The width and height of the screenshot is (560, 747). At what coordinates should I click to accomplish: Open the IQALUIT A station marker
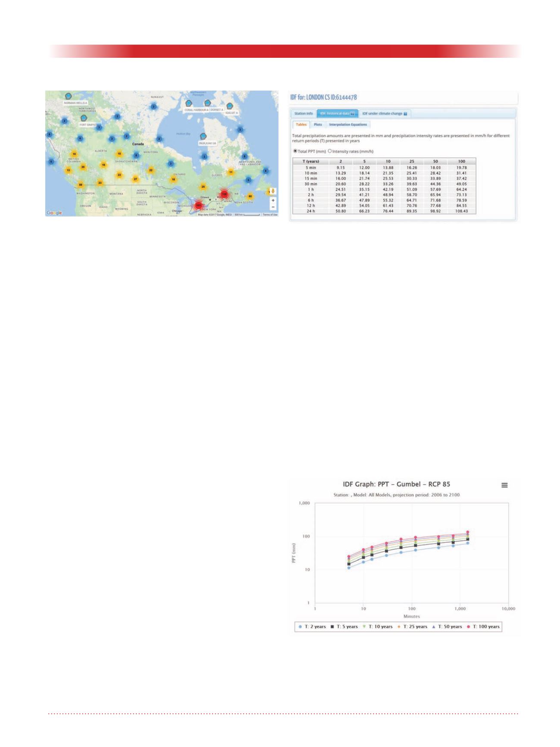[230, 106]
